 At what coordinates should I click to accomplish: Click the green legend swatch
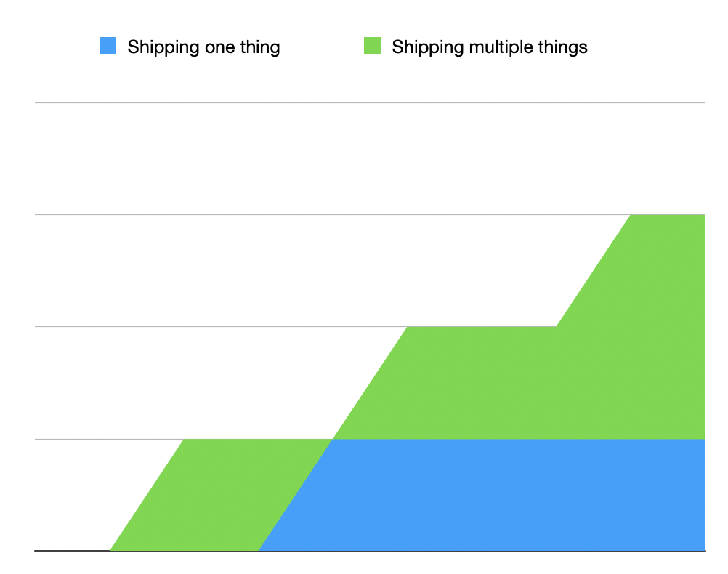pos(372,47)
